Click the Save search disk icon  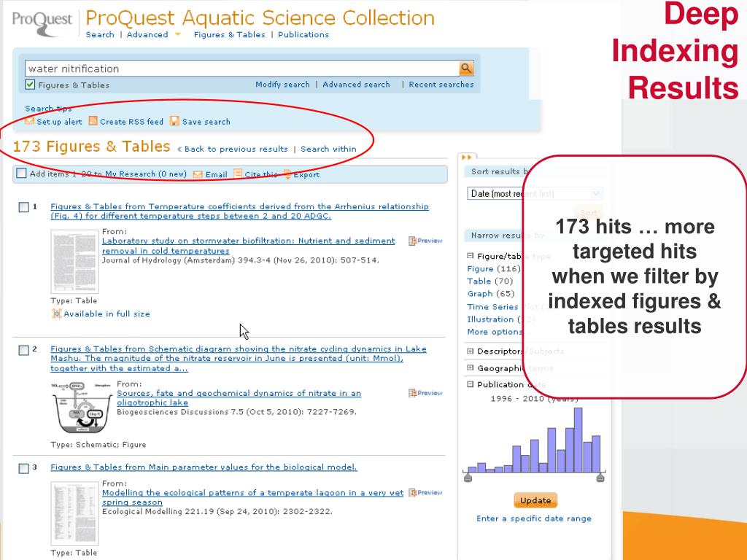tap(175, 121)
